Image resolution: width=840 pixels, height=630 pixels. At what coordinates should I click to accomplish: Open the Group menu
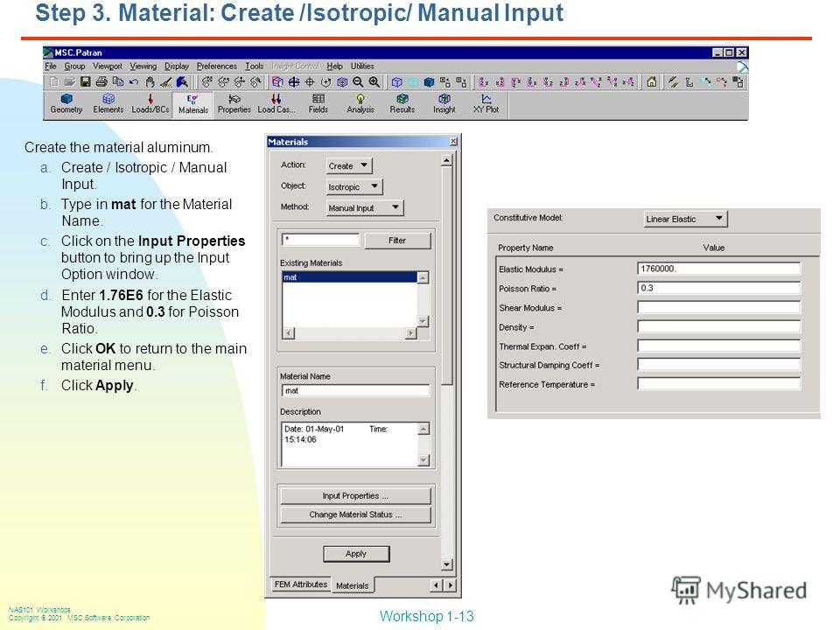tap(74, 66)
